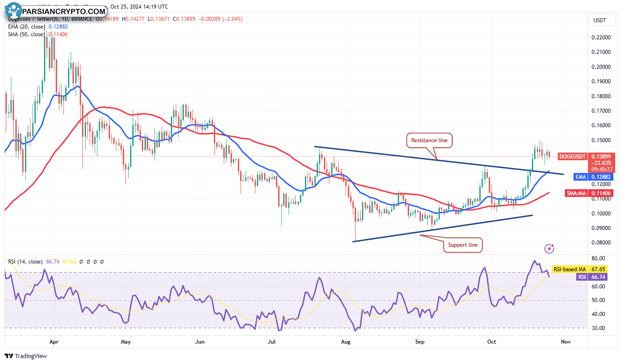Click the RSI legend value 66.74

[x=53, y=262]
